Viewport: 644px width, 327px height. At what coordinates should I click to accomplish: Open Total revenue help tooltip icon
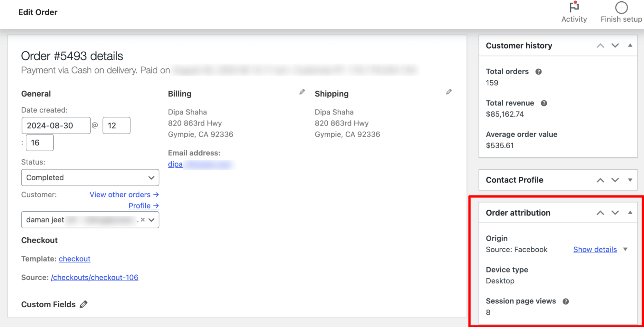click(x=544, y=103)
